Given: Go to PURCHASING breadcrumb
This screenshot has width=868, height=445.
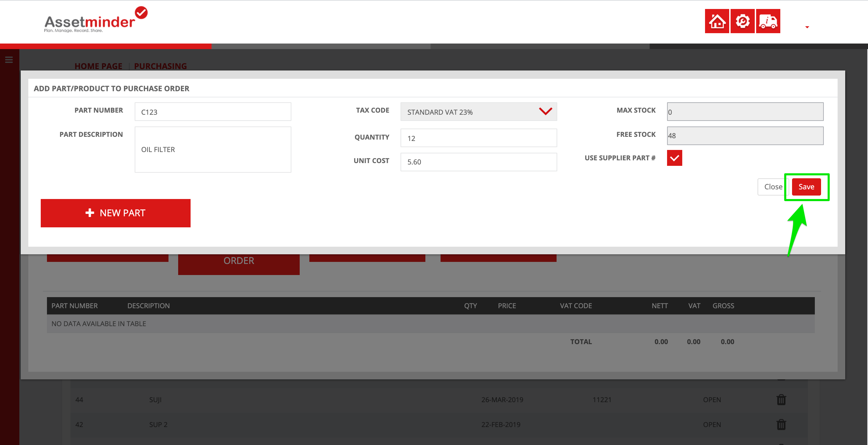Looking at the screenshot, I should 161,66.
